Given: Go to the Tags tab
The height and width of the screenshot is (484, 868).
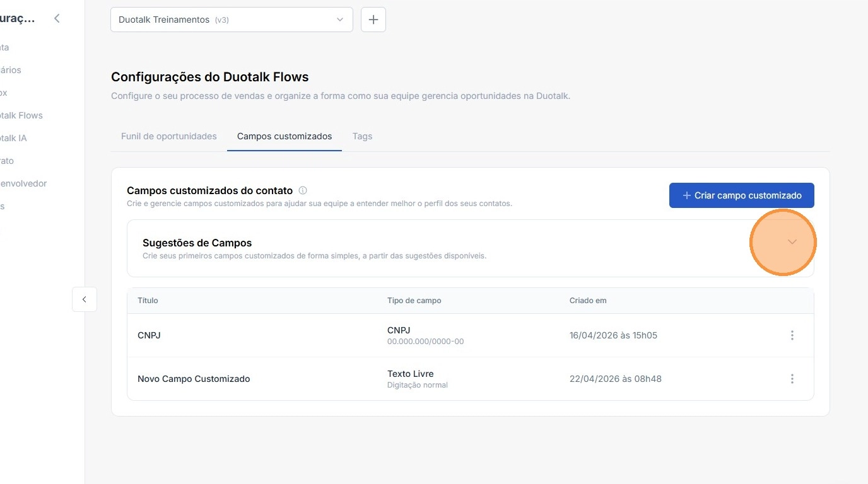Looking at the screenshot, I should click(362, 136).
